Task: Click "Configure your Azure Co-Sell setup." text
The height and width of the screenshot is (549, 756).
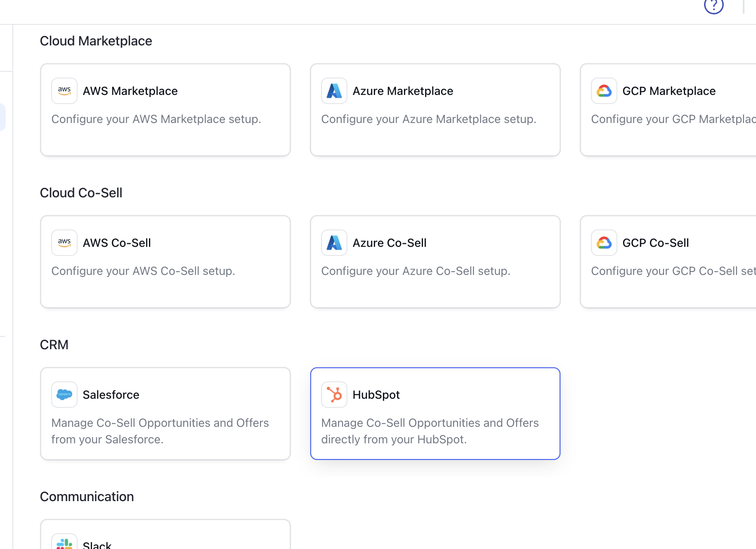Action: click(416, 271)
